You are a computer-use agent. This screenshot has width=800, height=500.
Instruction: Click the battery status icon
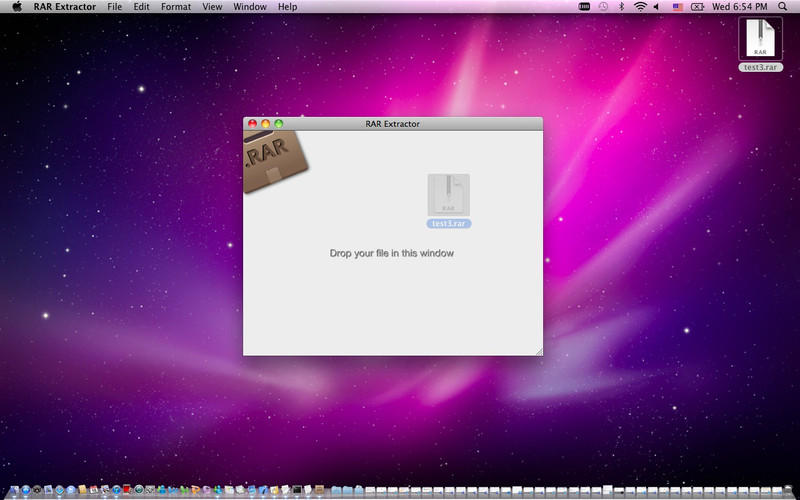697,7
